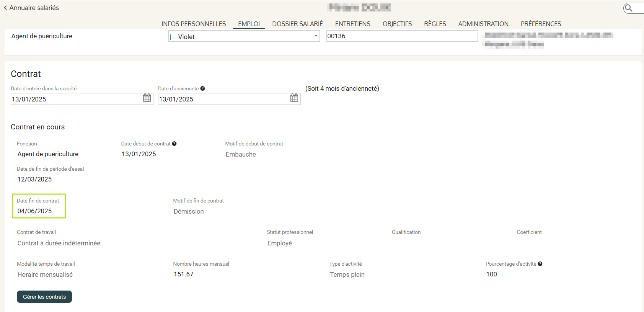Click help icon beside Date d'ancienneté
644x312 pixels.
coord(203,88)
